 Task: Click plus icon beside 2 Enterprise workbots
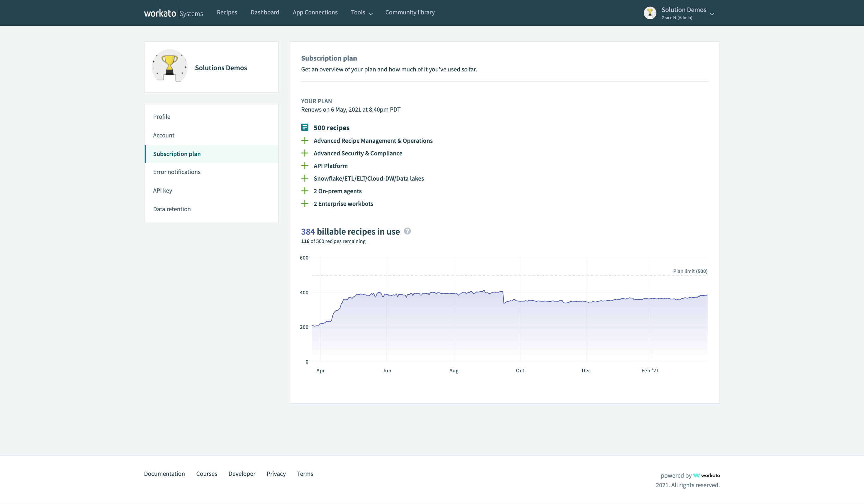click(x=305, y=204)
